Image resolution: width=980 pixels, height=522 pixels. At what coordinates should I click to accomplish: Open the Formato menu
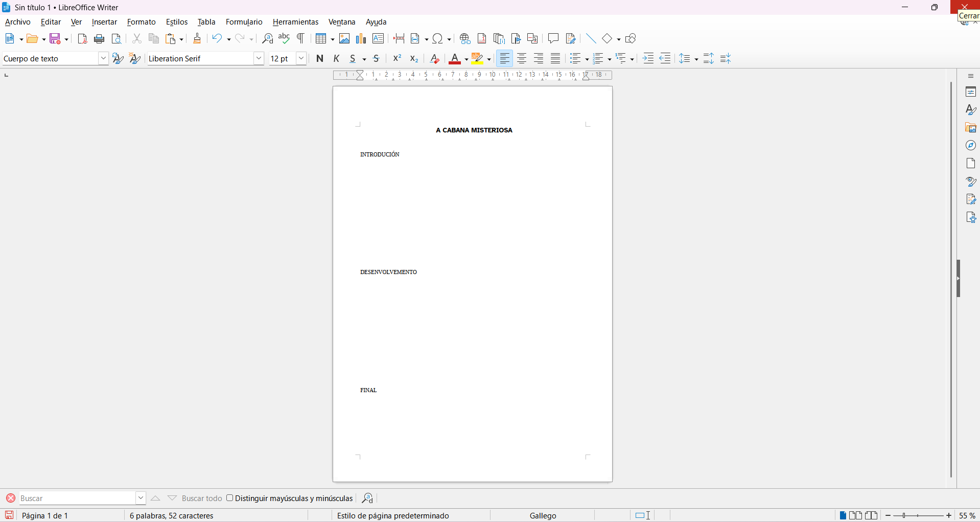[141, 22]
